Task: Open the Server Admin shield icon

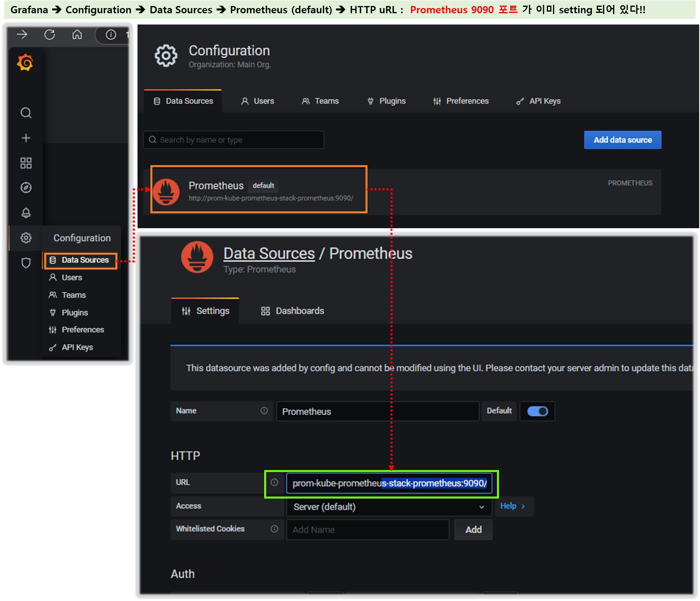Action: point(26,263)
